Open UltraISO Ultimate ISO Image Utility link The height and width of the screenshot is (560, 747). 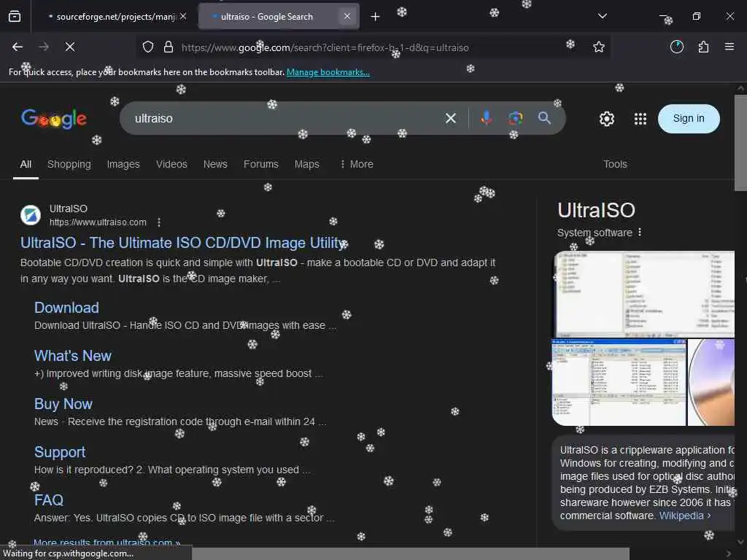pos(184,243)
